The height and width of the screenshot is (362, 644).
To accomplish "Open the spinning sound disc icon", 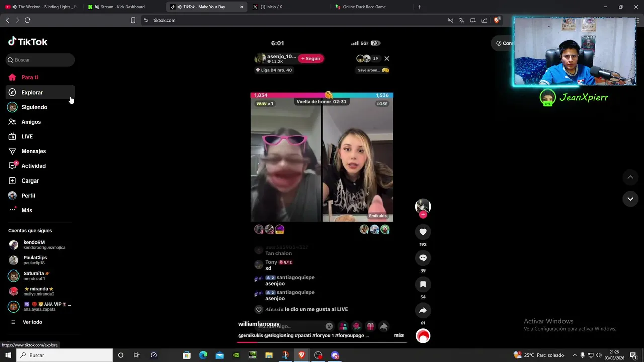I will [423, 336].
